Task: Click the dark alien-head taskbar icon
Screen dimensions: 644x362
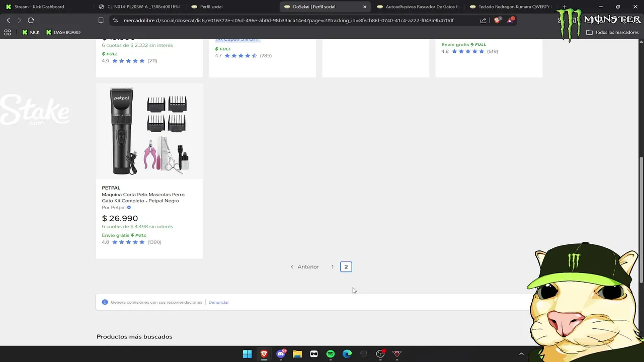Action: pyautogui.click(x=364, y=354)
